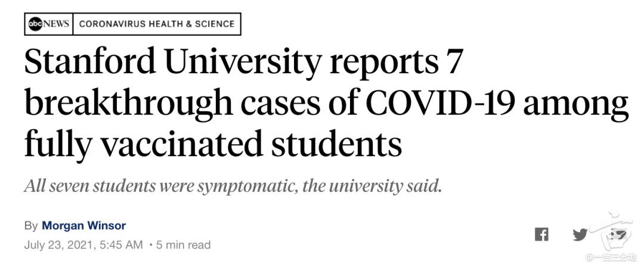The width and height of the screenshot is (644, 268).
Task: Click 'the university said' in the subheadline
Action: (372, 186)
